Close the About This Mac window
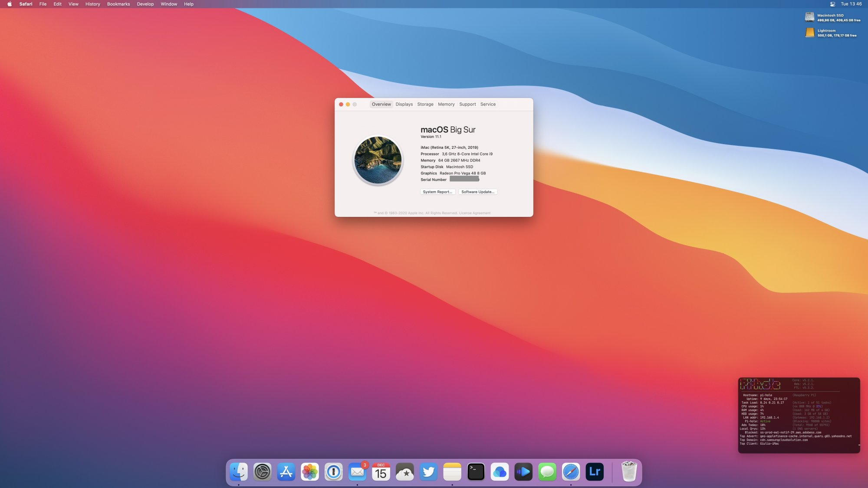 click(341, 104)
